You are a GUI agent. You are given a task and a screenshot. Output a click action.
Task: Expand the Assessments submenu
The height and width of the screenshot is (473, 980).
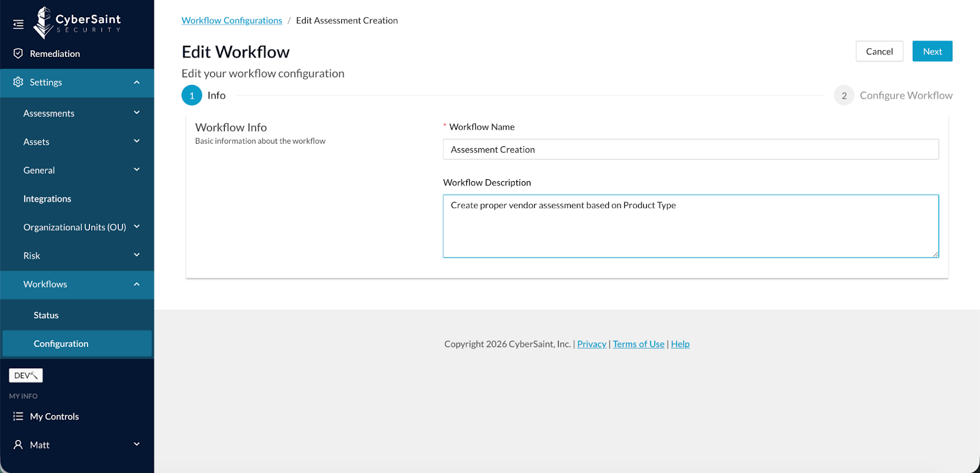tap(137, 113)
